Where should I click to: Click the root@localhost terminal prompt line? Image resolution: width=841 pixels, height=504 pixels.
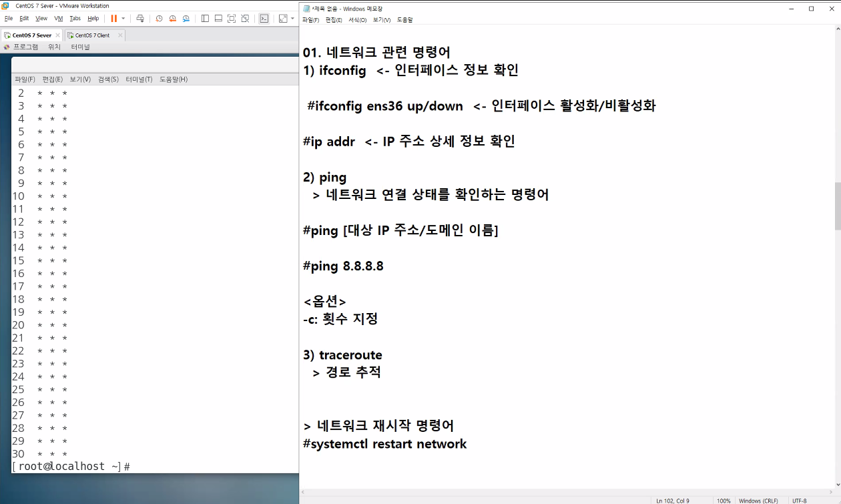(x=71, y=467)
